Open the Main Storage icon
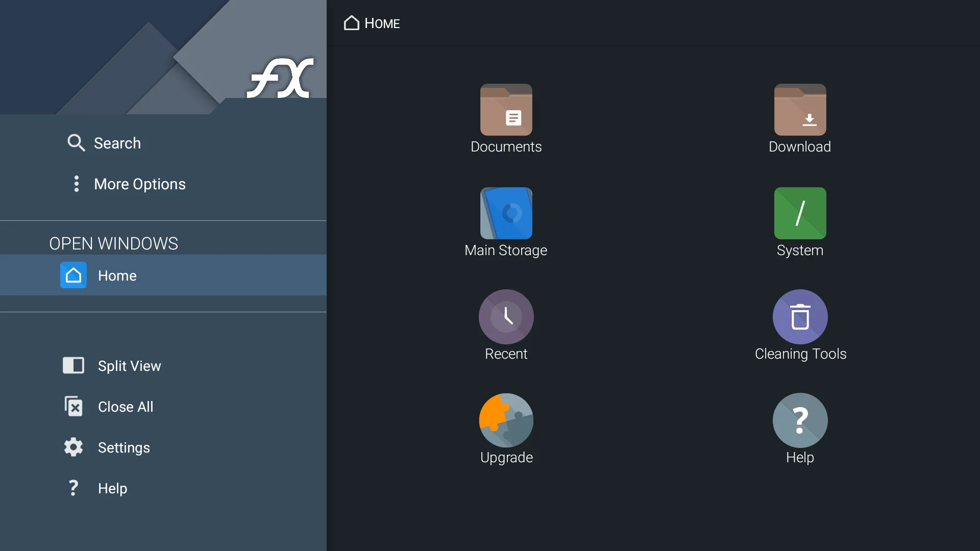Viewport: 980px width, 551px height. pos(506,213)
